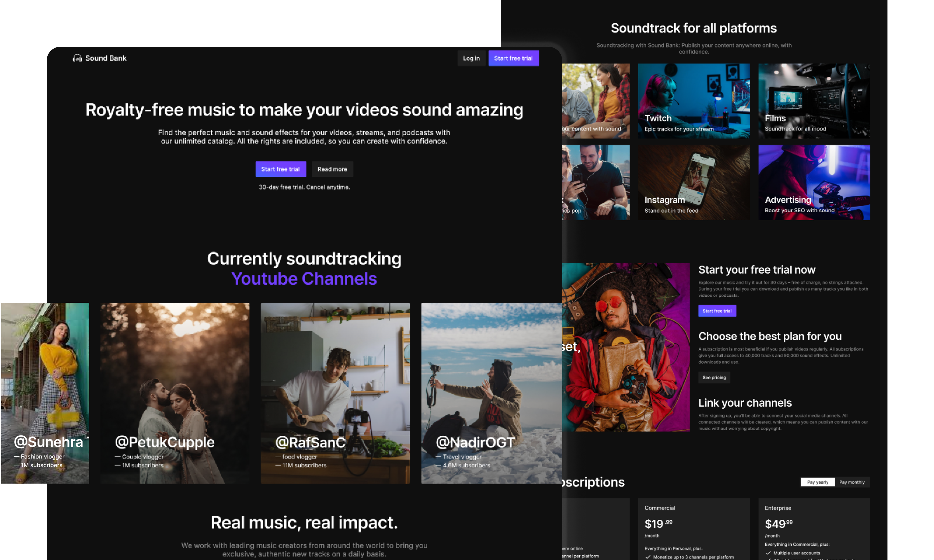Image resolution: width=934 pixels, height=560 pixels.
Task: Click the @PetukCupple channel card
Action: point(175,393)
